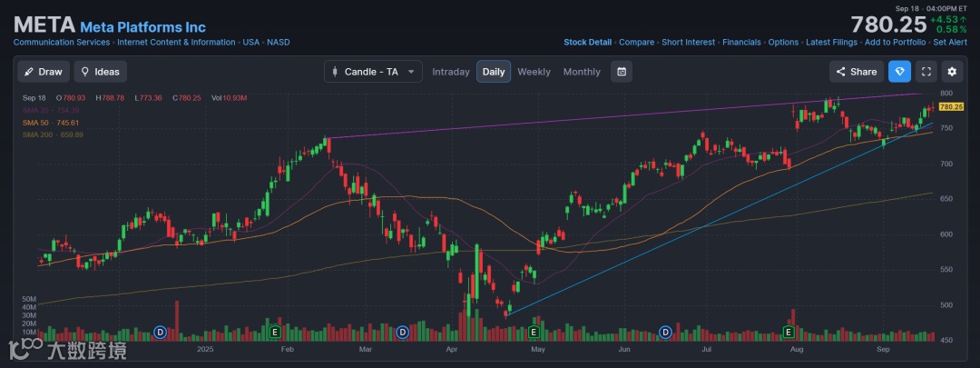Click the February earnings E marker
This screenshot has width=980, height=368.
[275, 332]
